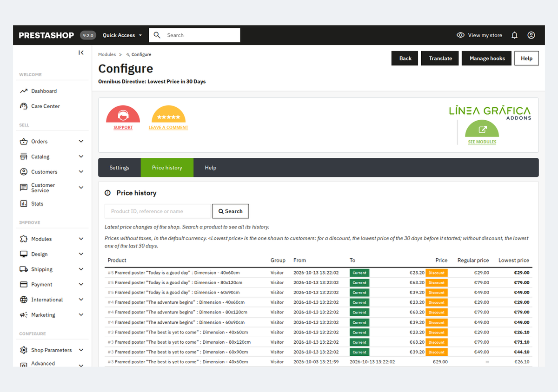This screenshot has width=558, height=392.
Task: Expand the Payment menu chevron
Action: coord(81,285)
